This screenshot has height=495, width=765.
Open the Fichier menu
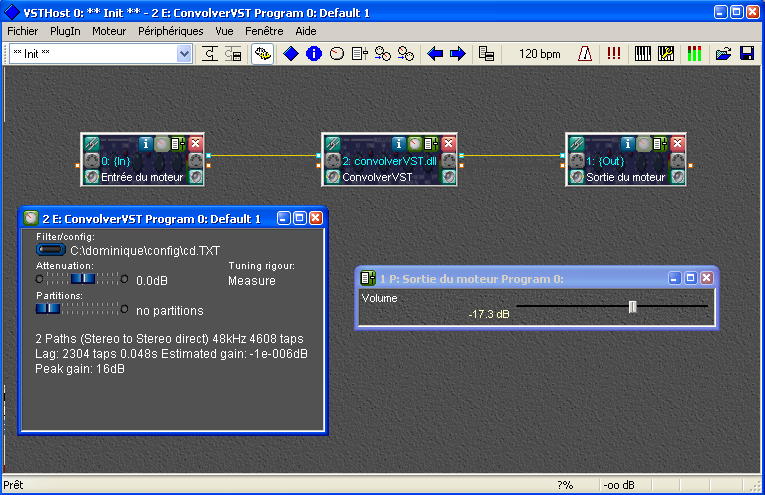coord(22,31)
